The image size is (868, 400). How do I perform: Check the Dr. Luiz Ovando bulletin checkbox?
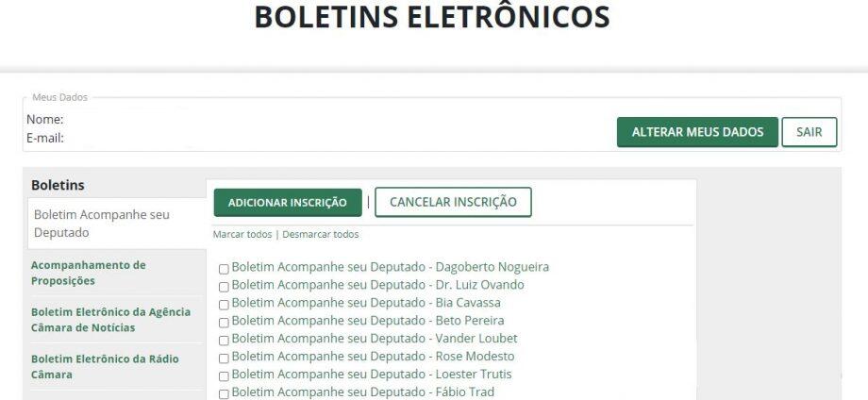(x=224, y=287)
